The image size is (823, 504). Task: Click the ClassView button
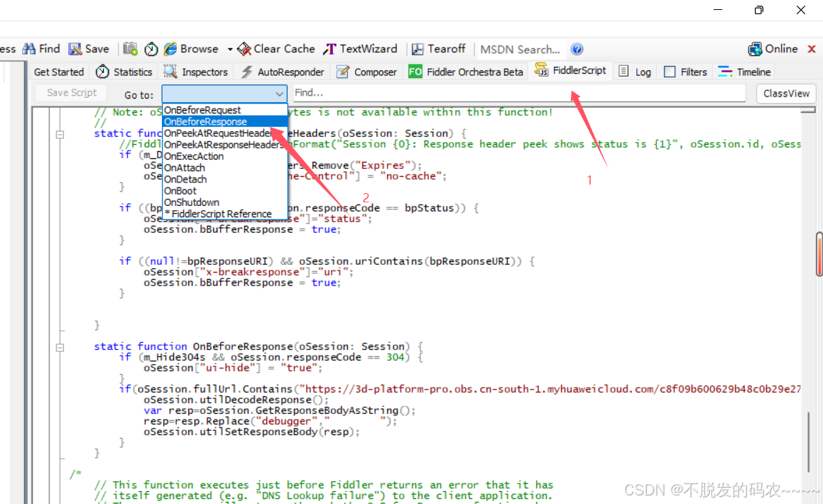click(786, 94)
